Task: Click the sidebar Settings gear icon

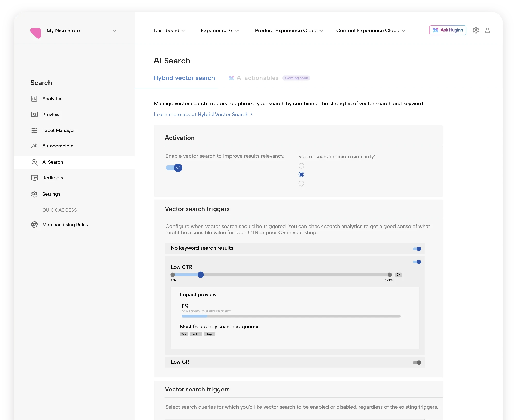Action: (x=34, y=194)
